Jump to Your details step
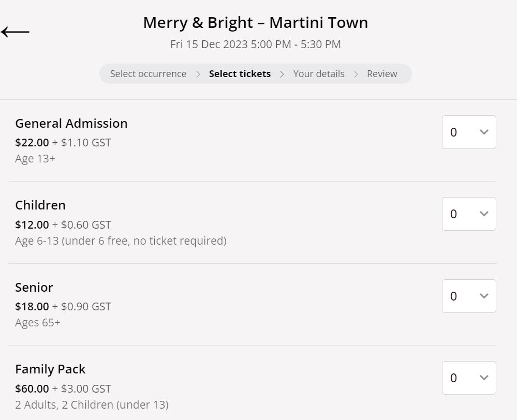This screenshot has width=517, height=420. pos(319,74)
